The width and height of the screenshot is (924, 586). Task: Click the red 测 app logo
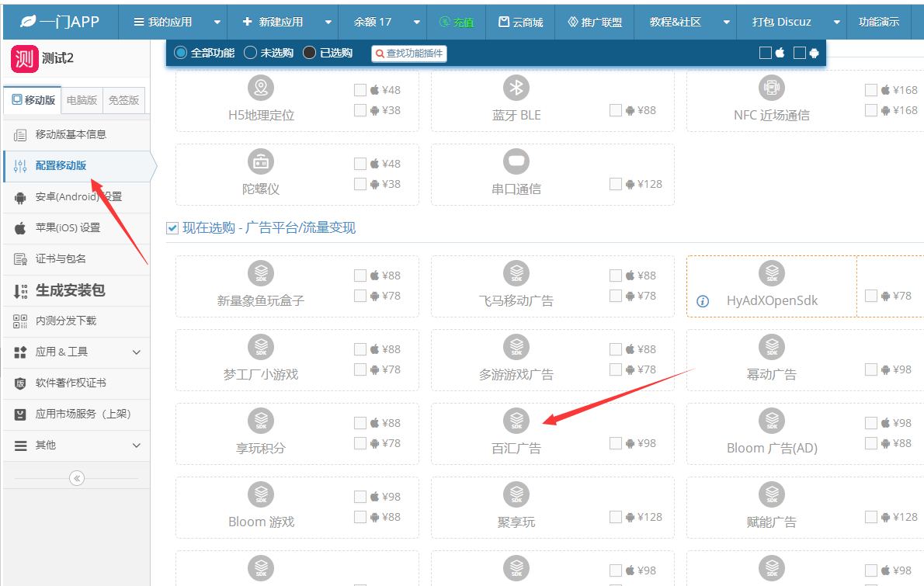click(24, 58)
